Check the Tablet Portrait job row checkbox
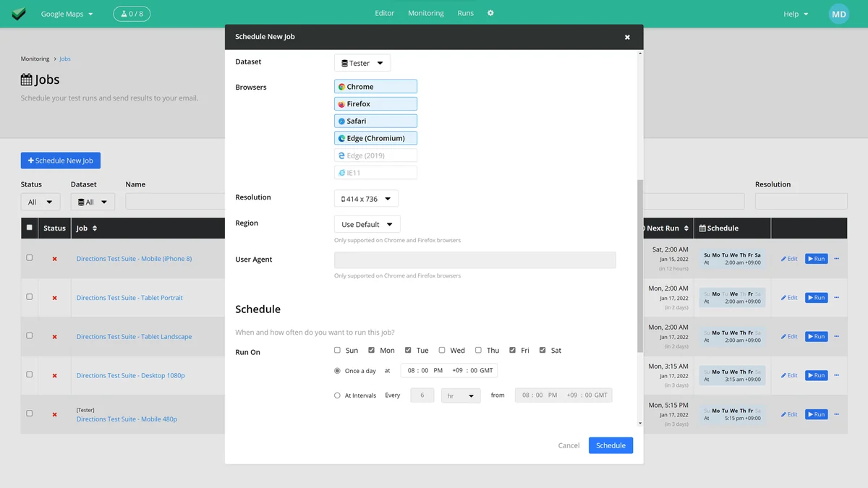Screen dimensions: 868x488 tap(29, 297)
